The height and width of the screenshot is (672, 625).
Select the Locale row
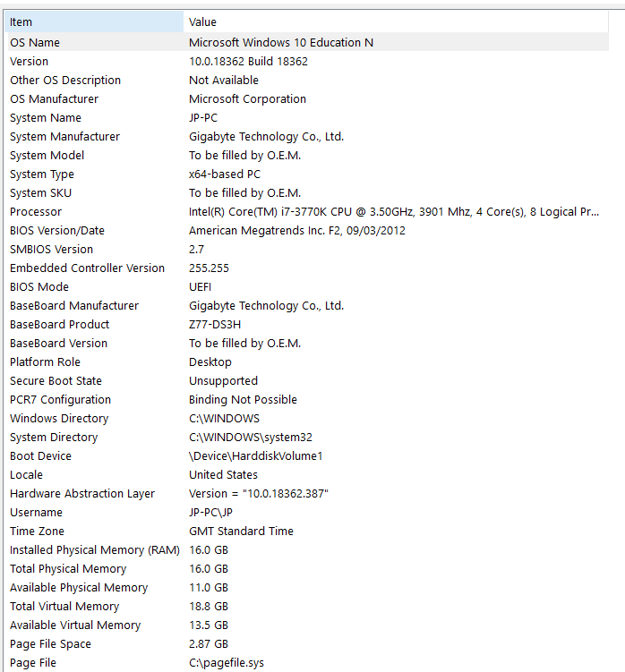coord(26,475)
